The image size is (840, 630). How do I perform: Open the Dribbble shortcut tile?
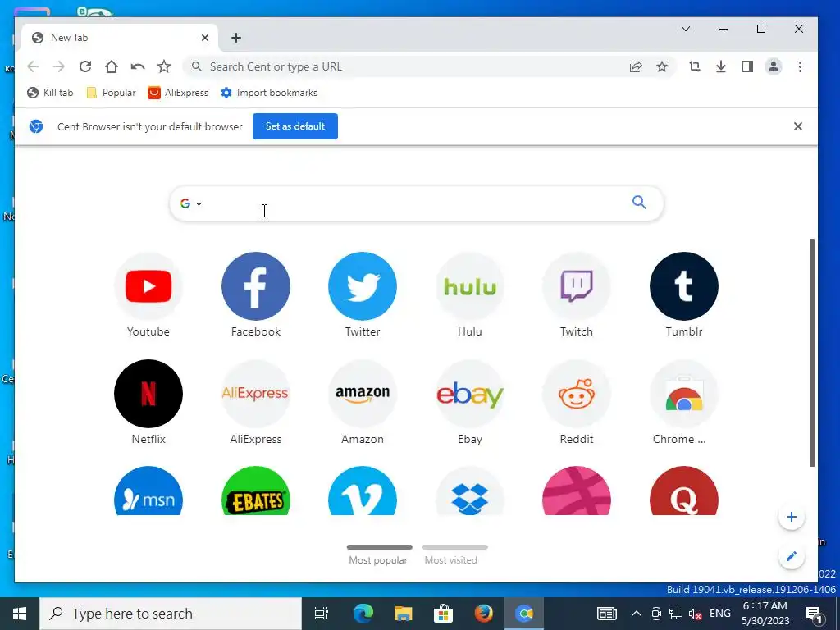point(577,491)
